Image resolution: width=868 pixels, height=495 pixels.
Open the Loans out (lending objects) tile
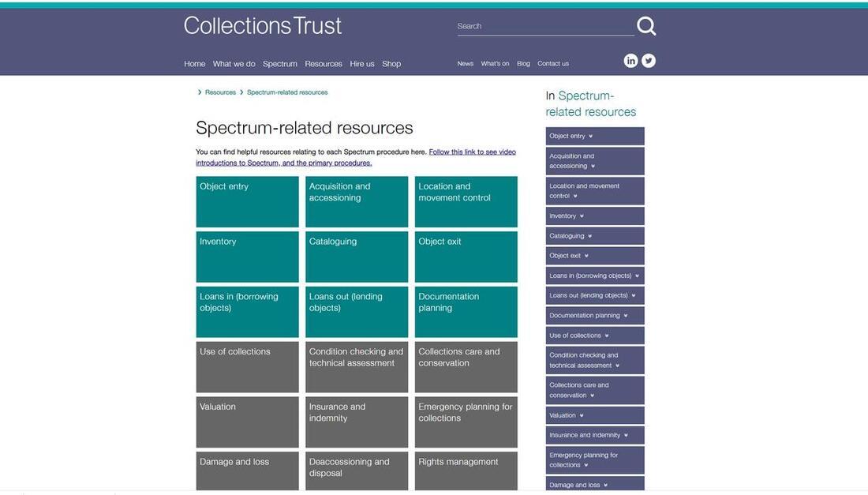(x=357, y=312)
